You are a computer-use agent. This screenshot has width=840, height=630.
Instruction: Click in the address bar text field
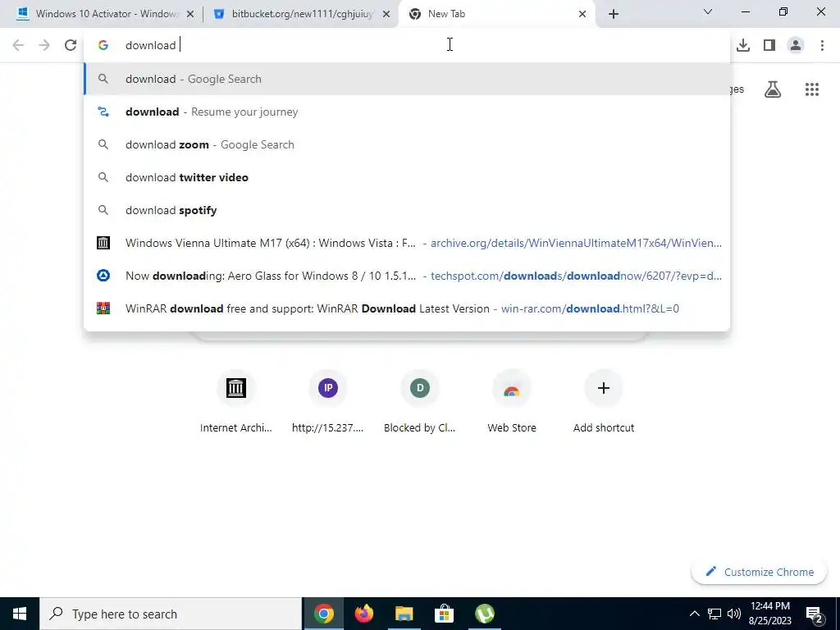point(407,45)
